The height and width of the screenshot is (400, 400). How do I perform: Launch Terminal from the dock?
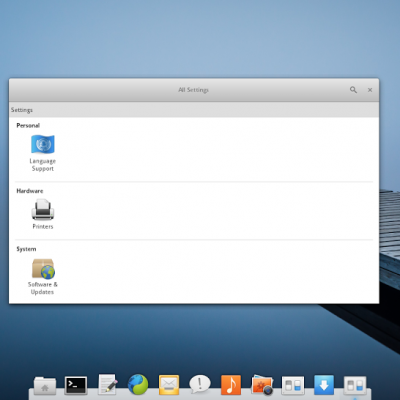click(76, 385)
